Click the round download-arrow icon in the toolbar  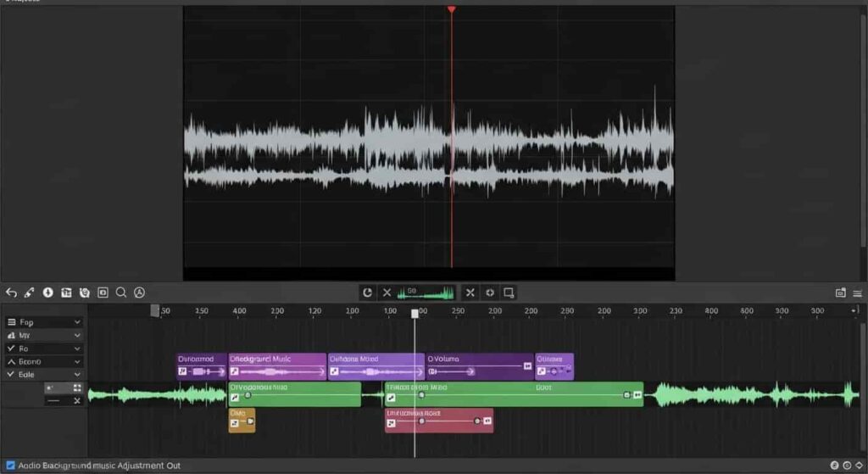pyautogui.click(x=48, y=293)
